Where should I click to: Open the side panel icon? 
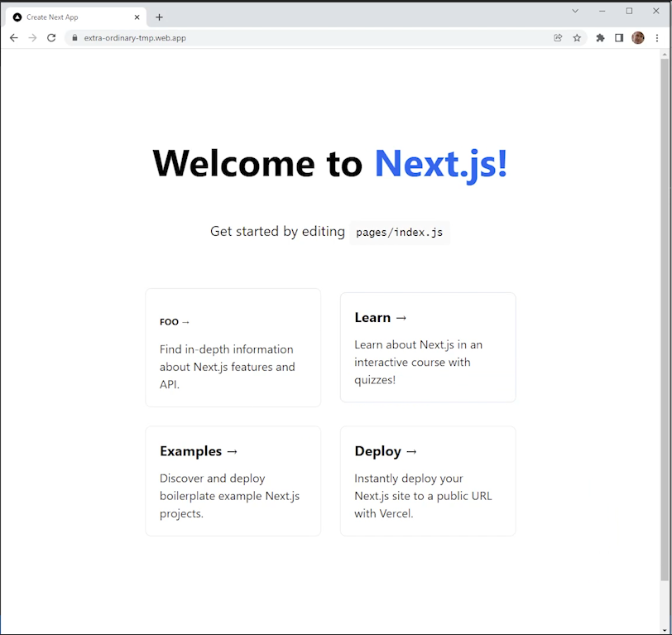[618, 37]
